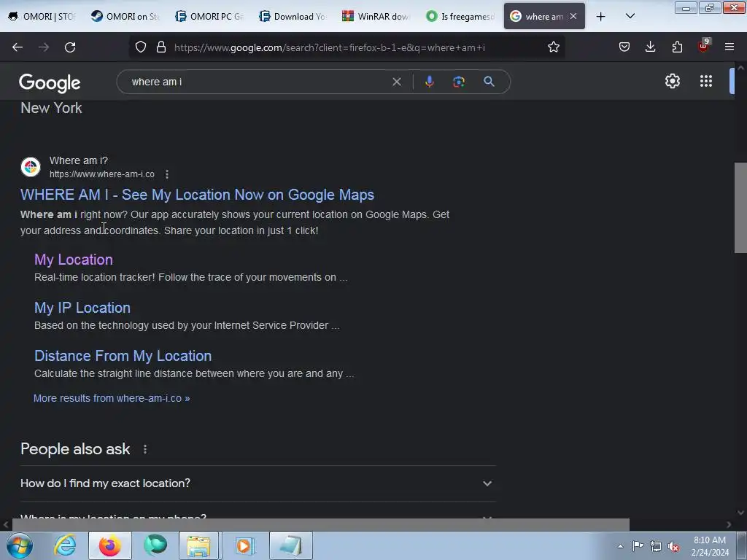
Task: Go to Google homepage logo
Action: tap(50, 83)
